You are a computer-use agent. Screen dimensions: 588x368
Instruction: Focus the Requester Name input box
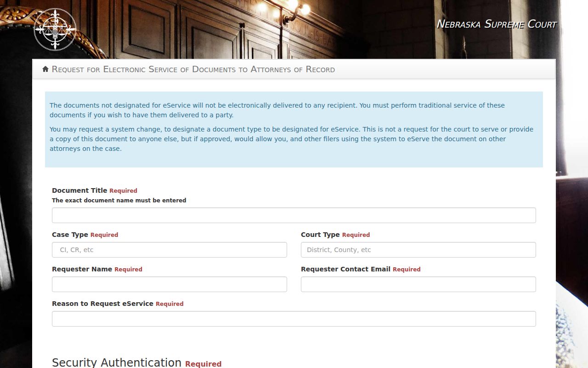tap(170, 284)
